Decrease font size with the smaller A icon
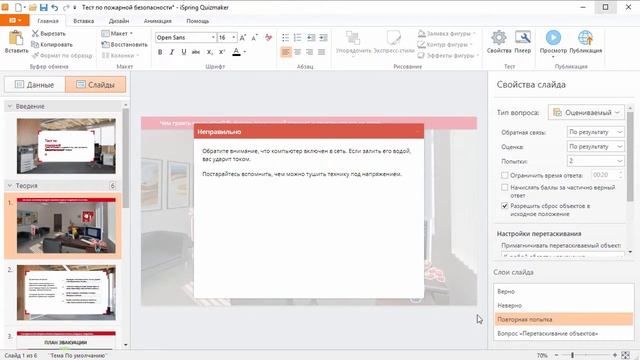 click(x=255, y=38)
